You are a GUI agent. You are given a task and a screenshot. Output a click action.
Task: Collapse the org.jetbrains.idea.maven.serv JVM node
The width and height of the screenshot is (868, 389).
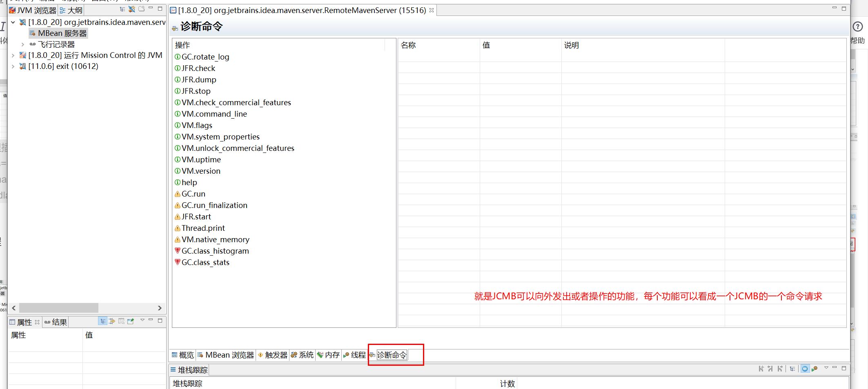(13, 22)
